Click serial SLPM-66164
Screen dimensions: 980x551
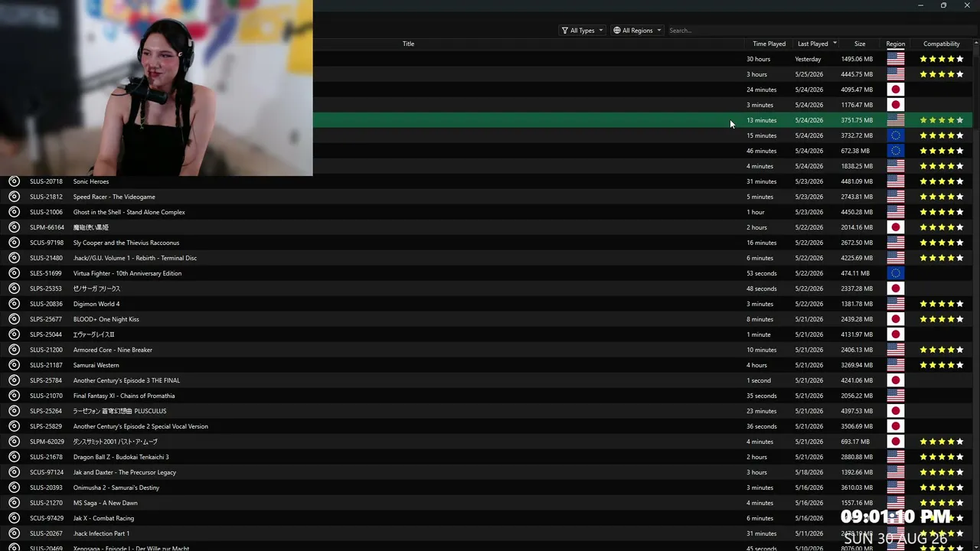coord(47,227)
